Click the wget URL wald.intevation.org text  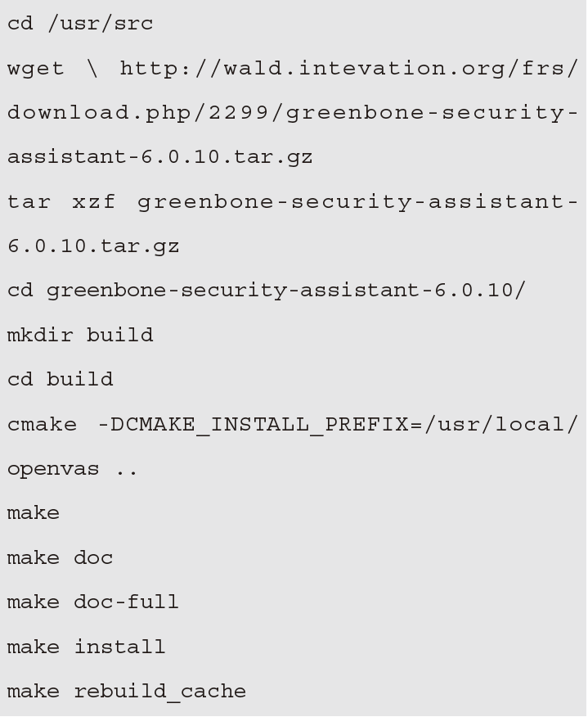pos(349,68)
